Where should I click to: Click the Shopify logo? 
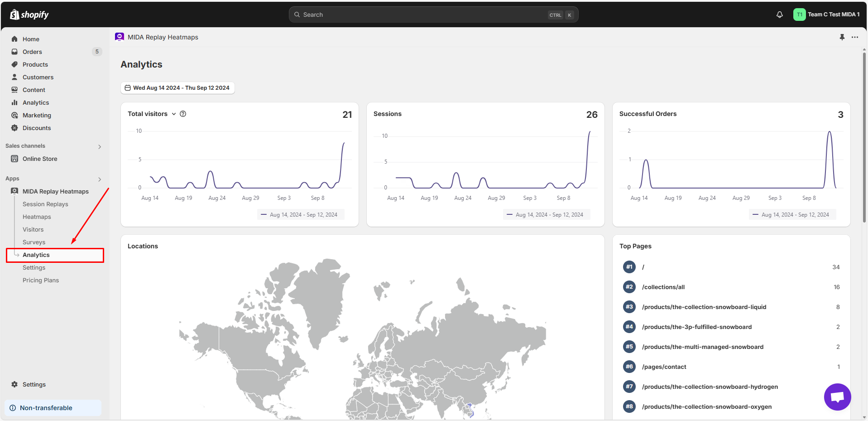click(x=29, y=15)
